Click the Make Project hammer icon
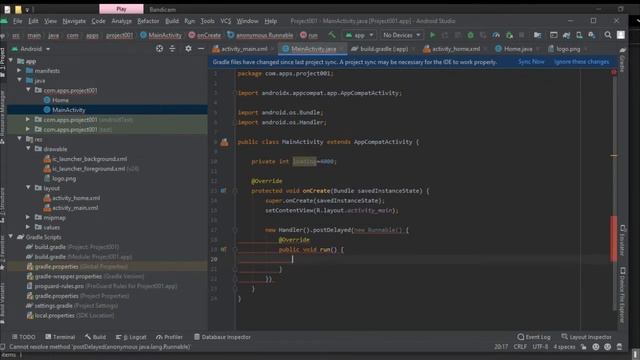Screen dimensions: 640x360 [332, 36]
